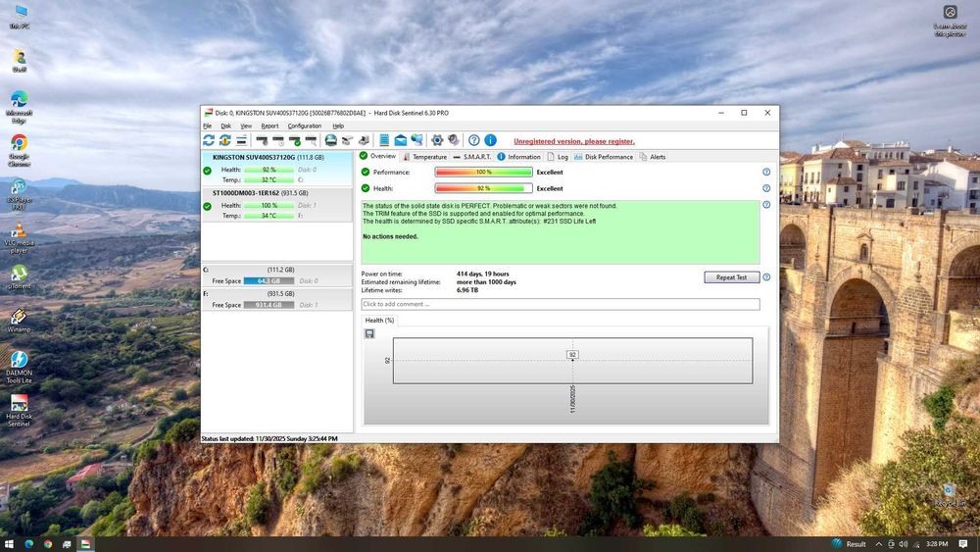980x552 pixels.
Task: Open the File menu
Action: (x=207, y=125)
